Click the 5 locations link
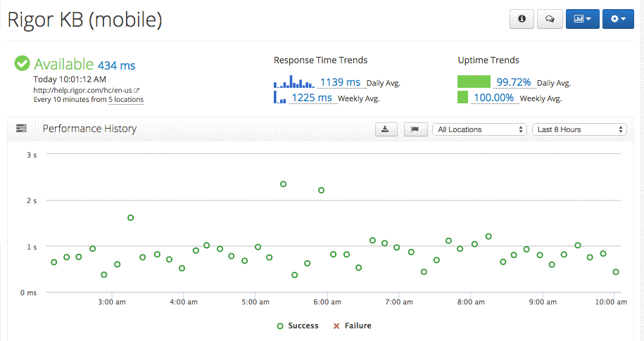This screenshot has width=644, height=341. pyautogui.click(x=126, y=100)
